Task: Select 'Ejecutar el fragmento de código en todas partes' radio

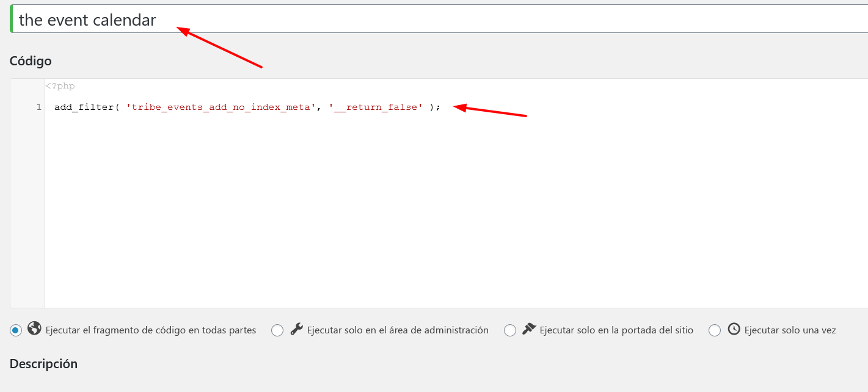Action: coord(16,330)
